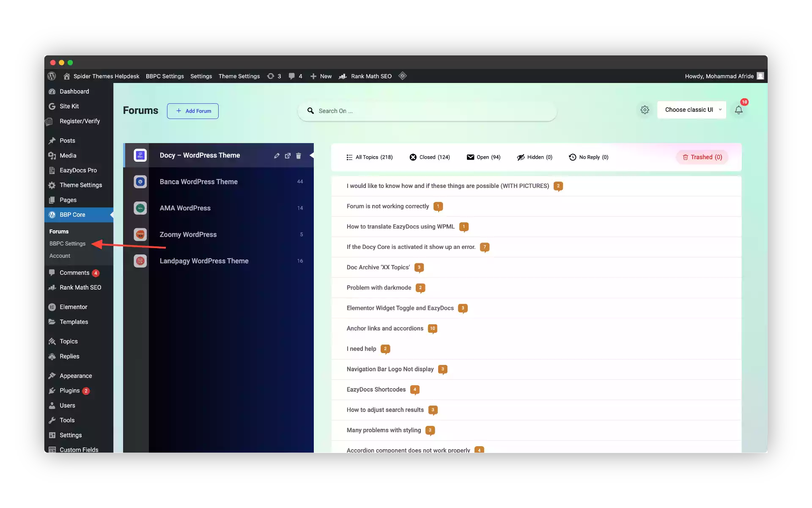Open Docy forum with the external link icon
The image size is (812, 508).
pos(288,155)
